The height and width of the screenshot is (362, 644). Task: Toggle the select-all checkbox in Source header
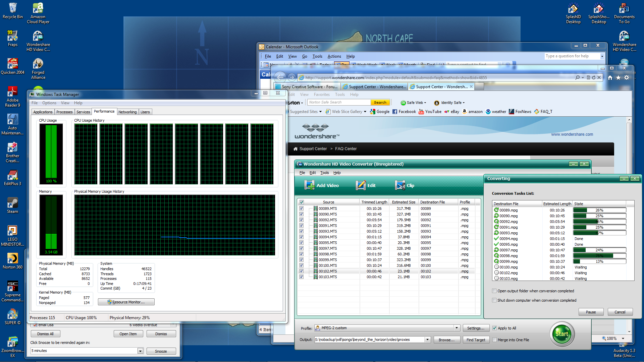[x=302, y=202]
